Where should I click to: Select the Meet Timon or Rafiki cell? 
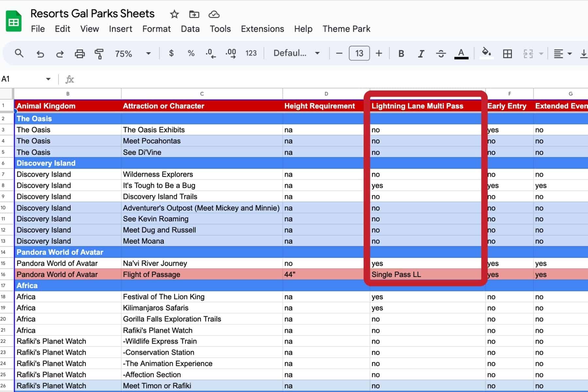click(x=202, y=386)
